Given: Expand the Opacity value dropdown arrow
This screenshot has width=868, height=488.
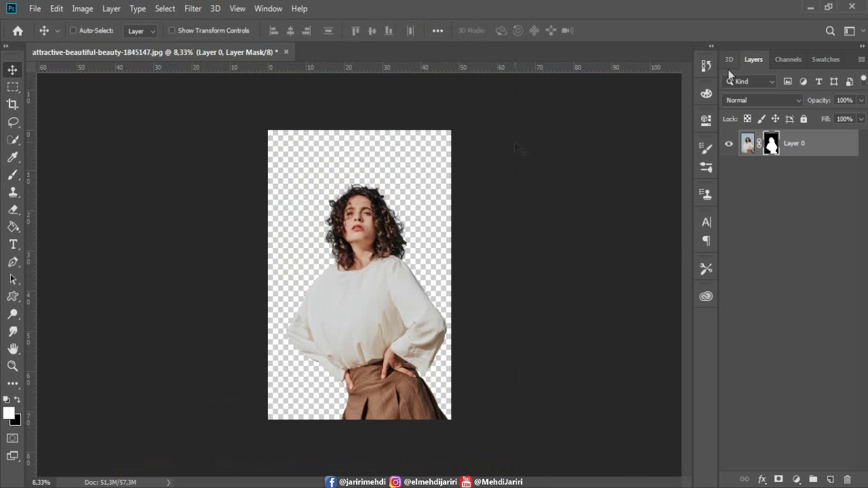Looking at the screenshot, I should click(861, 100).
